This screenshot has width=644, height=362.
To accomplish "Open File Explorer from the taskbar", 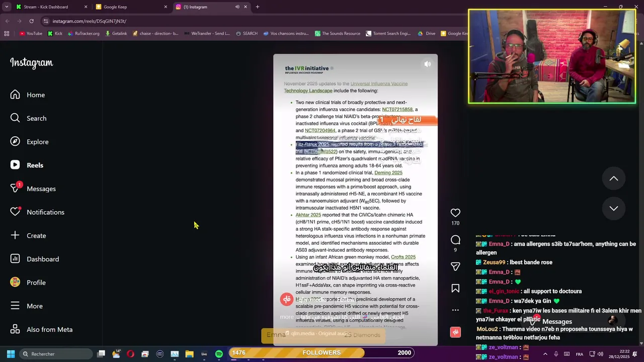I will 189,354.
